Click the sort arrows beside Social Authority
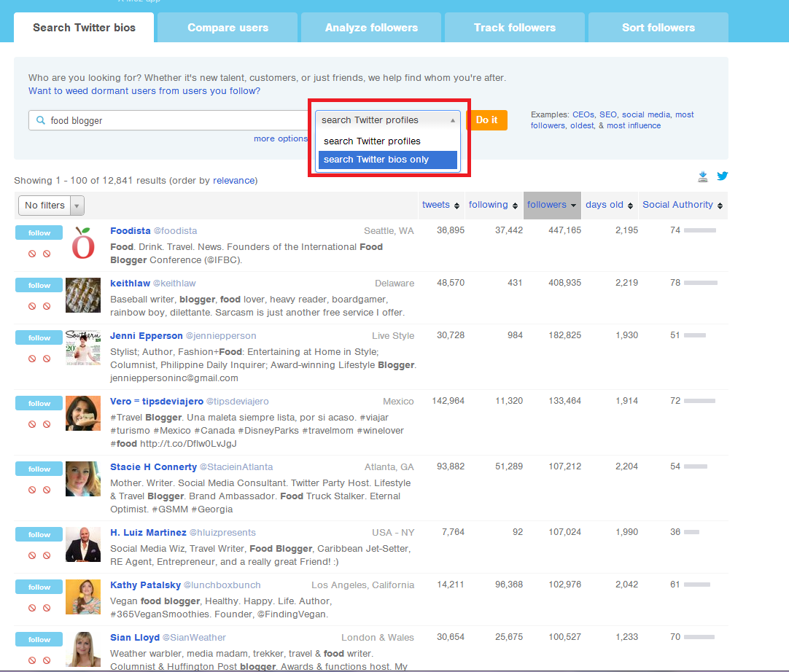The image size is (789, 672). pyautogui.click(x=720, y=206)
